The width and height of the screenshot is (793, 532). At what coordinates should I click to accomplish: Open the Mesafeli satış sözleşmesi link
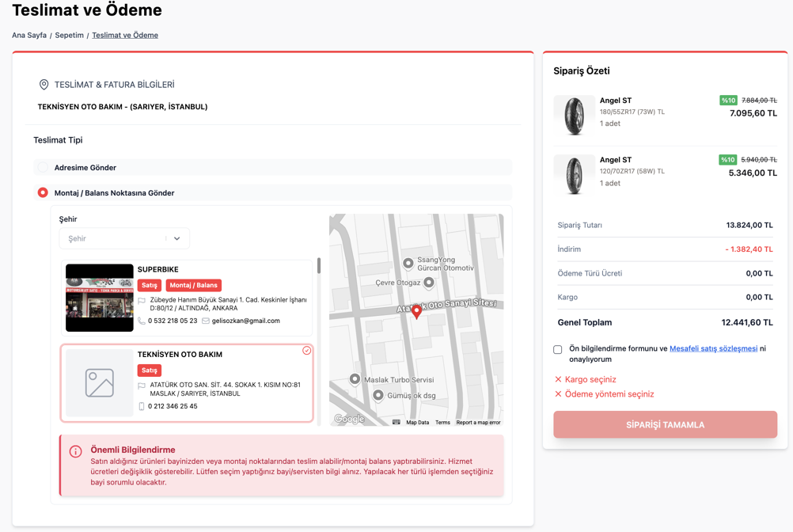pos(713,348)
